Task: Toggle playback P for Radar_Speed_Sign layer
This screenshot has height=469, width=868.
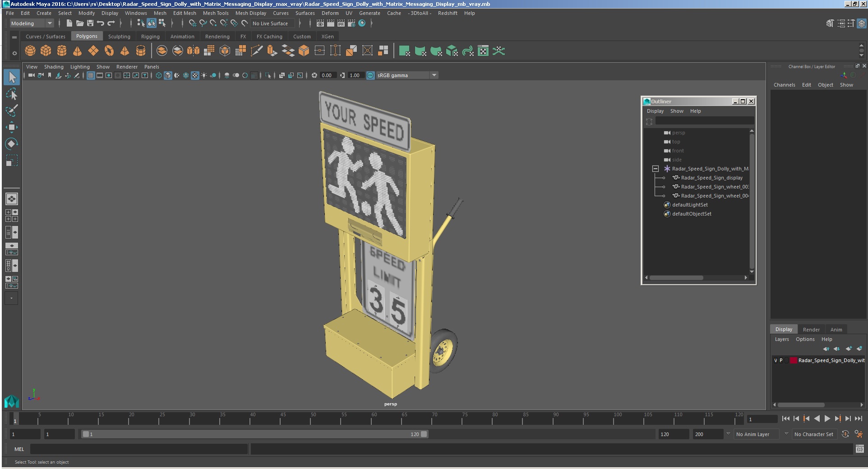Action: coord(781,360)
